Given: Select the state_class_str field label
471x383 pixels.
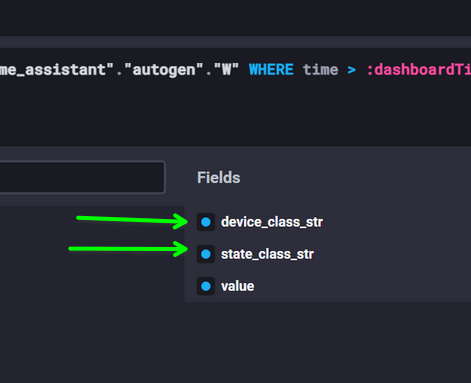Looking at the screenshot, I should 267,254.
